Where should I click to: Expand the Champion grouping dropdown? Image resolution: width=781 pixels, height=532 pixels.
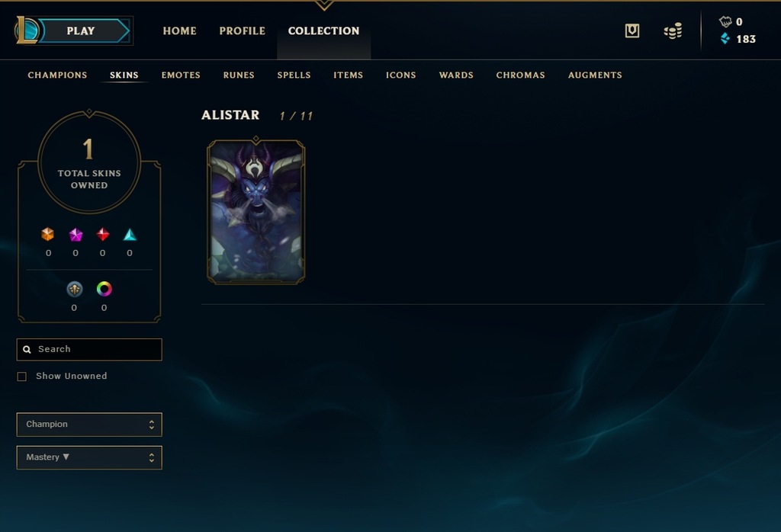pos(89,425)
